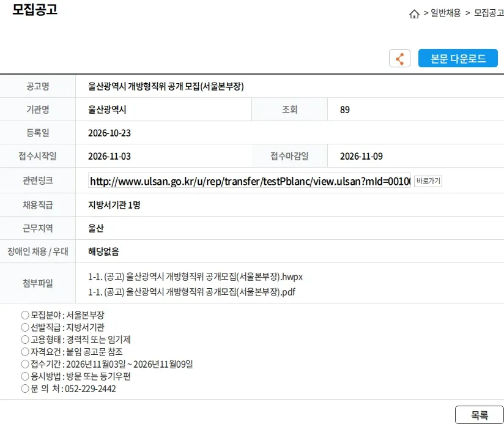This screenshot has width=504, height=424.
Task: Click the related link URL field
Action: 250,181
